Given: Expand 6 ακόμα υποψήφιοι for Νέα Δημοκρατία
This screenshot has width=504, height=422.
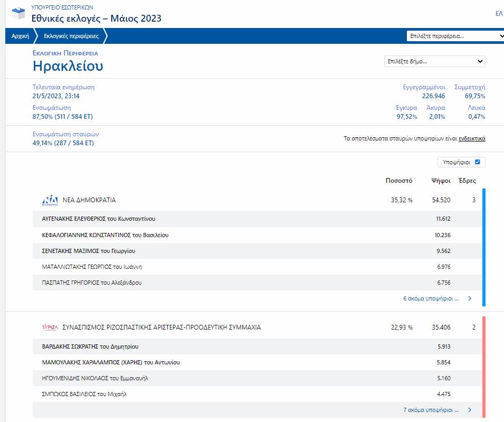Looking at the screenshot, I should pyautogui.click(x=431, y=298).
